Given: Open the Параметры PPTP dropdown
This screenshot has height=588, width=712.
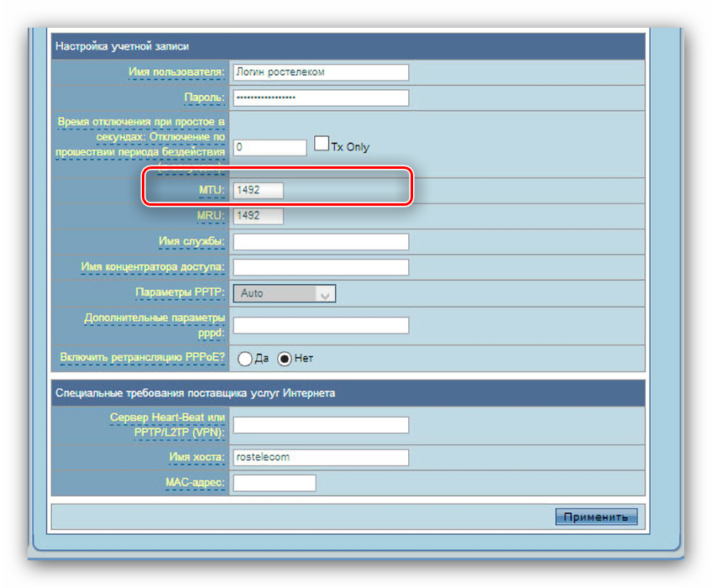Looking at the screenshot, I should tap(284, 293).
